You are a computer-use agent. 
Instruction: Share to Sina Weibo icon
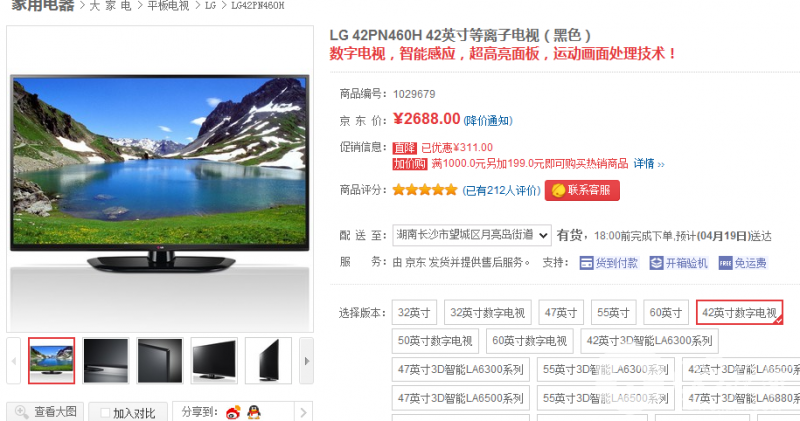(x=233, y=412)
